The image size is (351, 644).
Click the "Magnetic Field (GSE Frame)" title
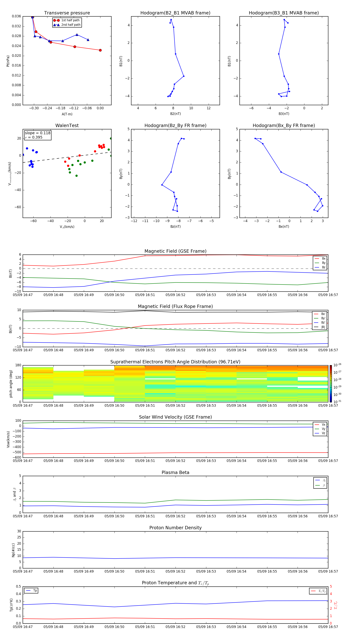[175, 251]
